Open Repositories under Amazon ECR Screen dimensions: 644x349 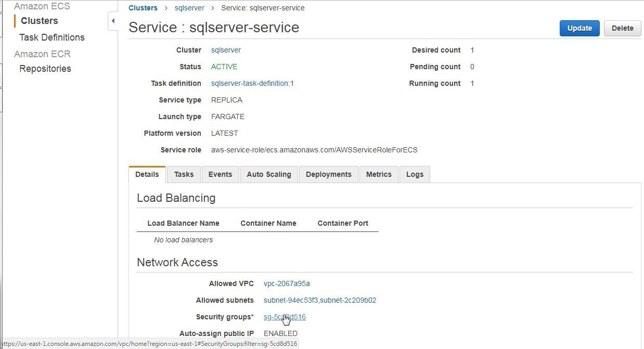pos(45,69)
